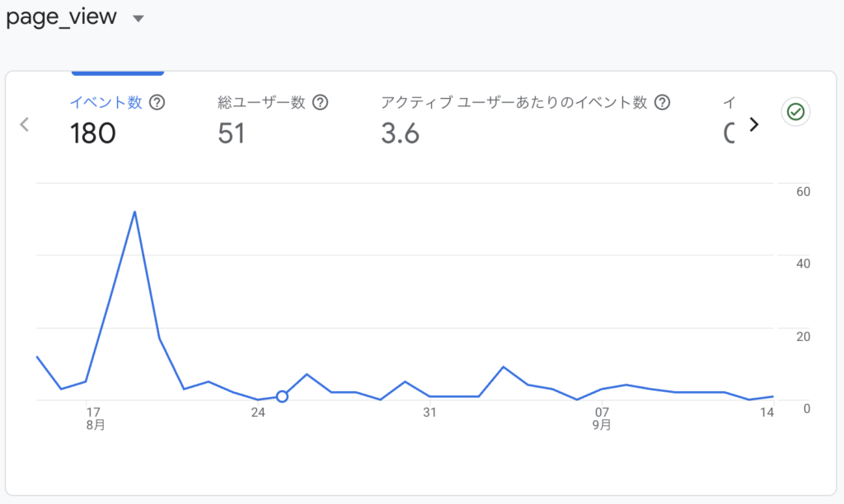
Task: Select the partially hidden fourth metric tab
Action: click(x=729, y=118)
